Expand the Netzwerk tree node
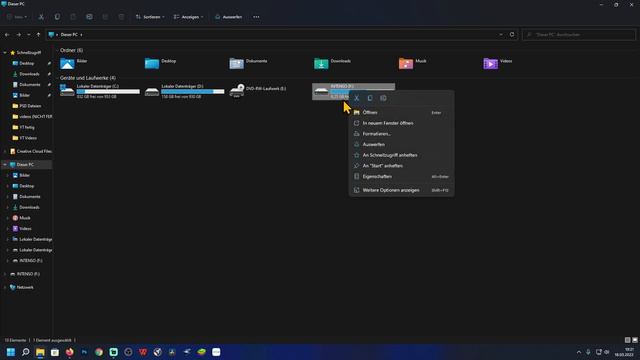 (x=5, y=287)
